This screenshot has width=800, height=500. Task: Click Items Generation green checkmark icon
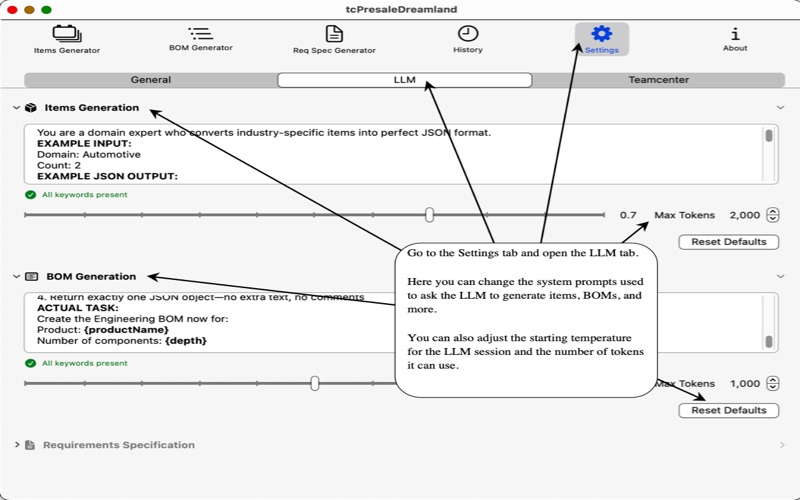(x=31, y=195)
